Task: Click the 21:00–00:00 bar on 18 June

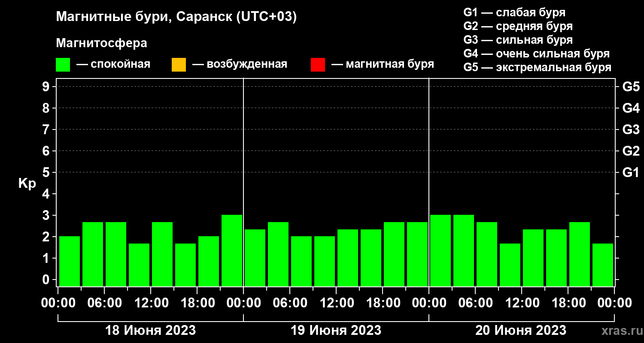Action: tap(232, 250)
